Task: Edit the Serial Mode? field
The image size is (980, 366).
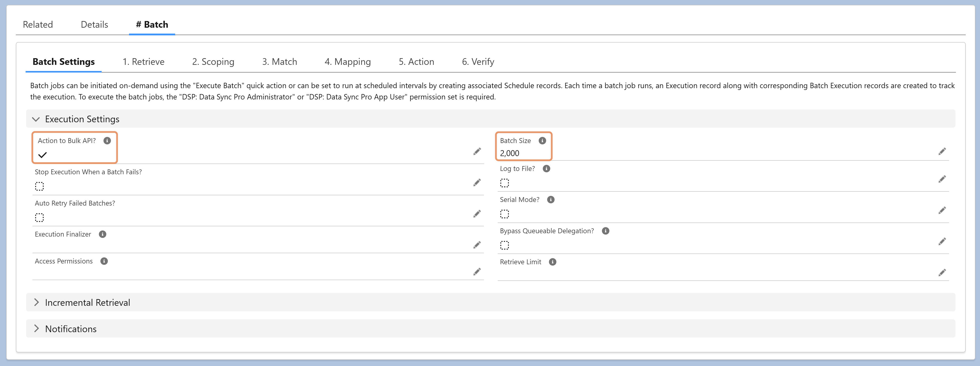Action: [x=942, y=210]
